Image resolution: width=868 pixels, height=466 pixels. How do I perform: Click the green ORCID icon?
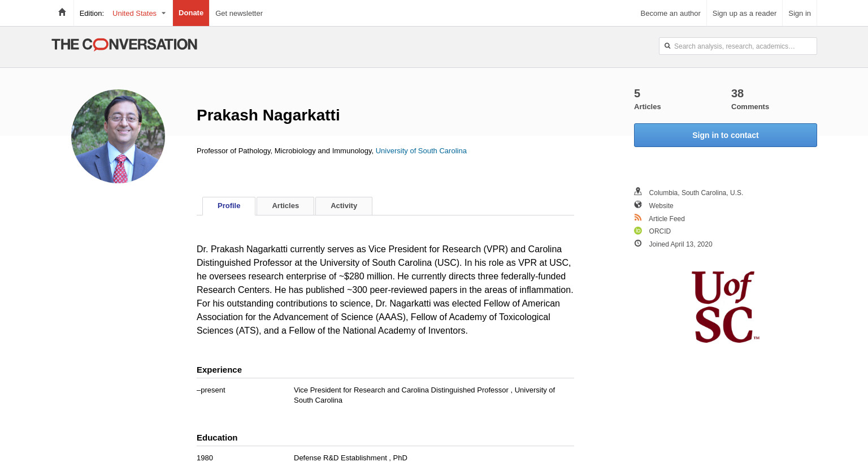point(638,231)
